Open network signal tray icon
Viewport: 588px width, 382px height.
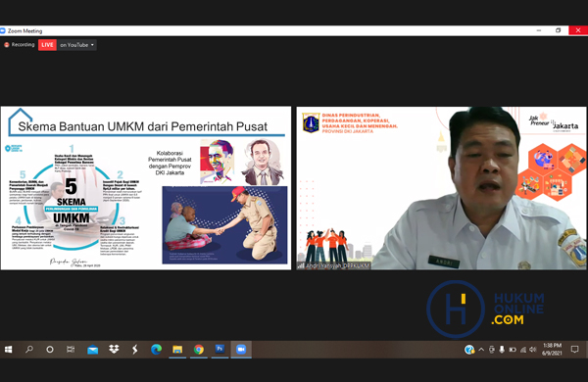pyautogui.click(x=523, y=350)
